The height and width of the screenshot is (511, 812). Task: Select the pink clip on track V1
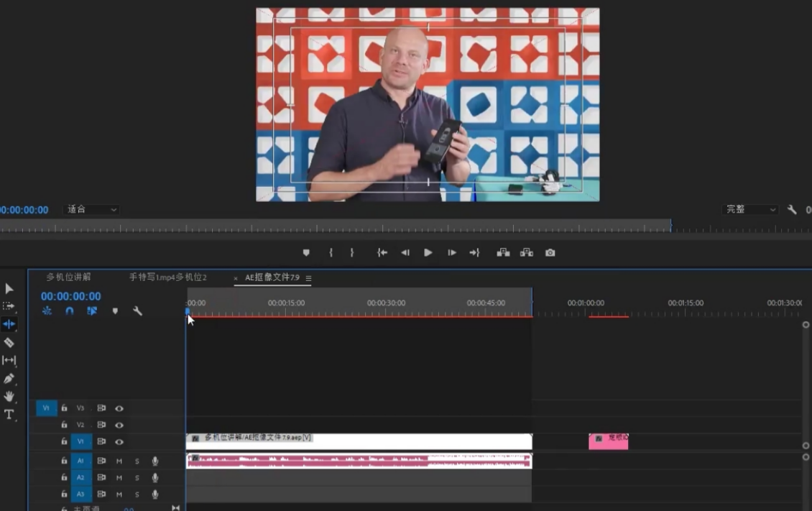pyautogui.click(x=608, y=441)
